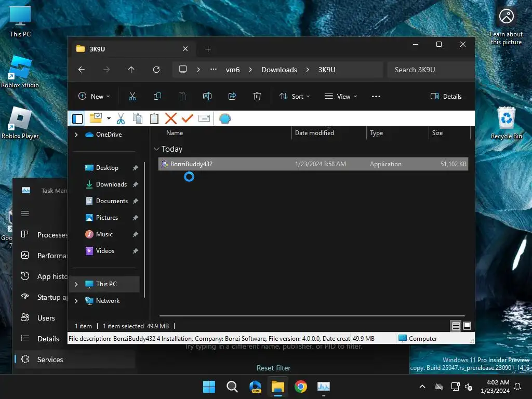Click the clipboard Paste icon in white toolbar
Image resolution: width=532 pixels, height=399 pixels.
pos(154,118)
